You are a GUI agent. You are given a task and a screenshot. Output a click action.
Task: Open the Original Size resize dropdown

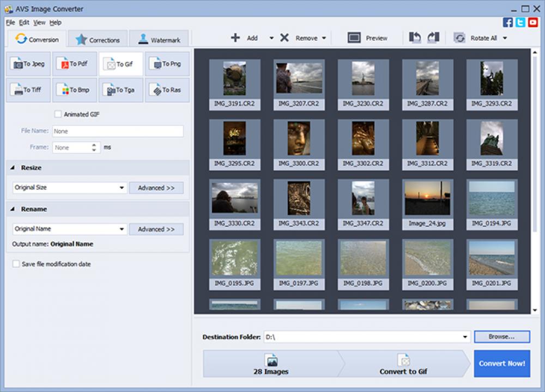(69, 187)
